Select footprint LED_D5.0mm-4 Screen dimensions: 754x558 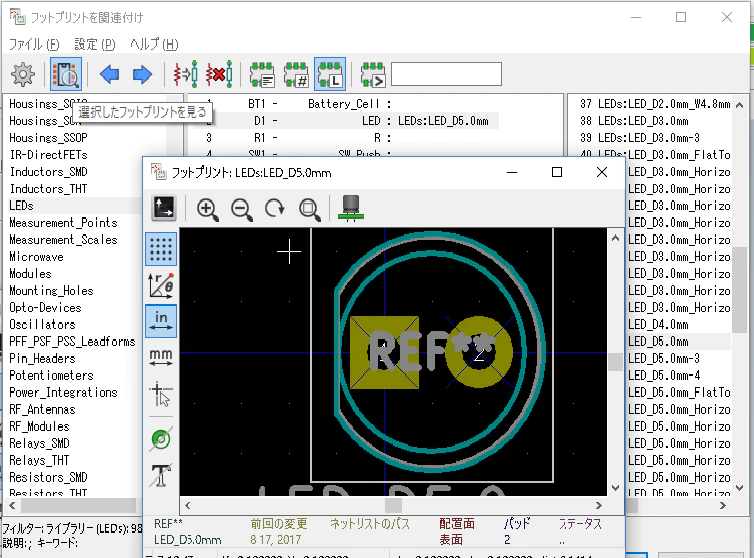pyautogui.click(x=664, y=375)
